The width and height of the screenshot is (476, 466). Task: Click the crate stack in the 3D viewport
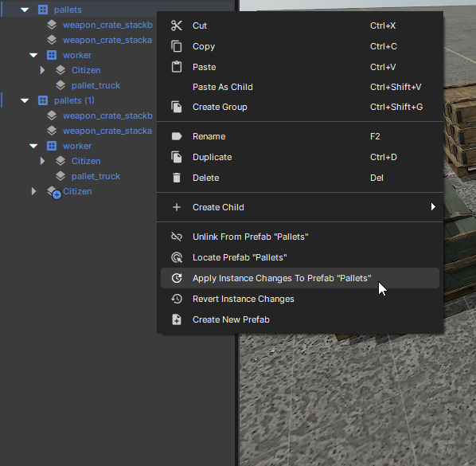click(459, 127)
